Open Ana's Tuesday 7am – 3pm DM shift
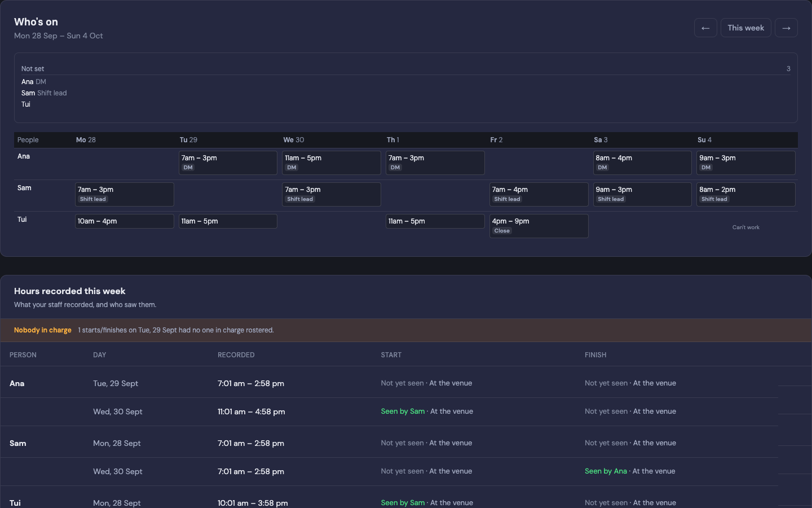The height and width of the screenshot is (508, 812). click(228, 163)
